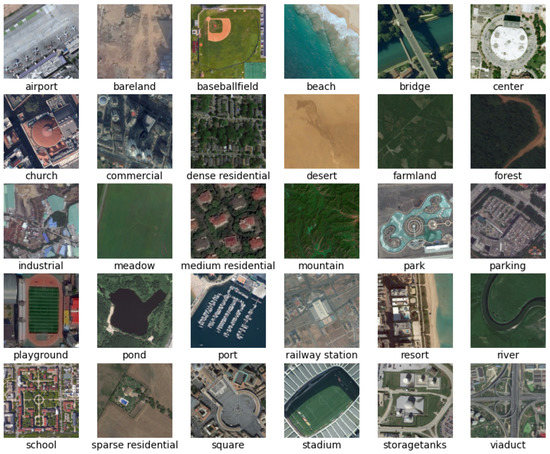
Task: Click the airport aerial image thumbnail
Action: [x=41, y=41]
